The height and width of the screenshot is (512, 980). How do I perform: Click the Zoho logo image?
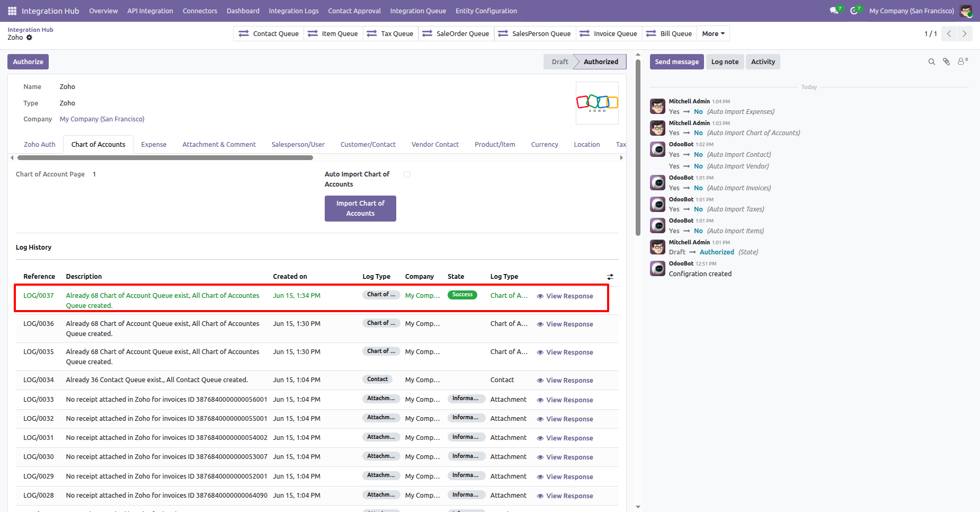pyautogui.click(x=597, y=103)
